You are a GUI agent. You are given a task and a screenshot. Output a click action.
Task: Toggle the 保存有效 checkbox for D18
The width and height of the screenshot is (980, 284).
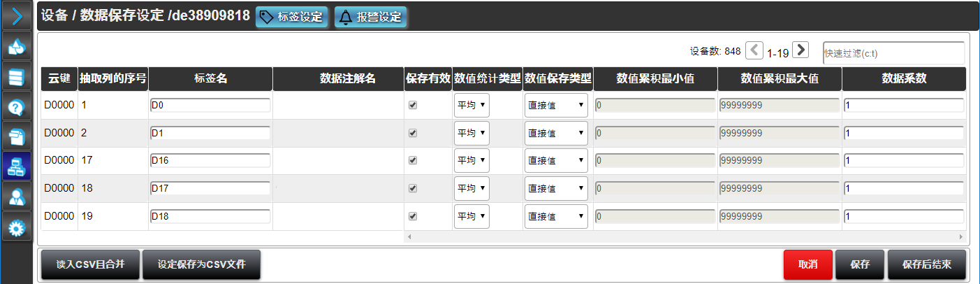[x=413, y=216]
